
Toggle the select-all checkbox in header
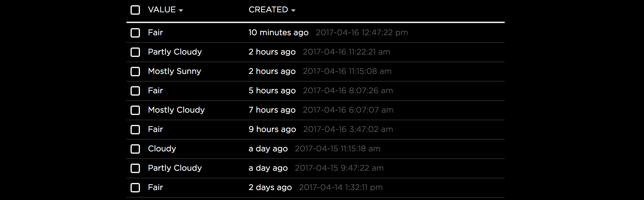135,10
